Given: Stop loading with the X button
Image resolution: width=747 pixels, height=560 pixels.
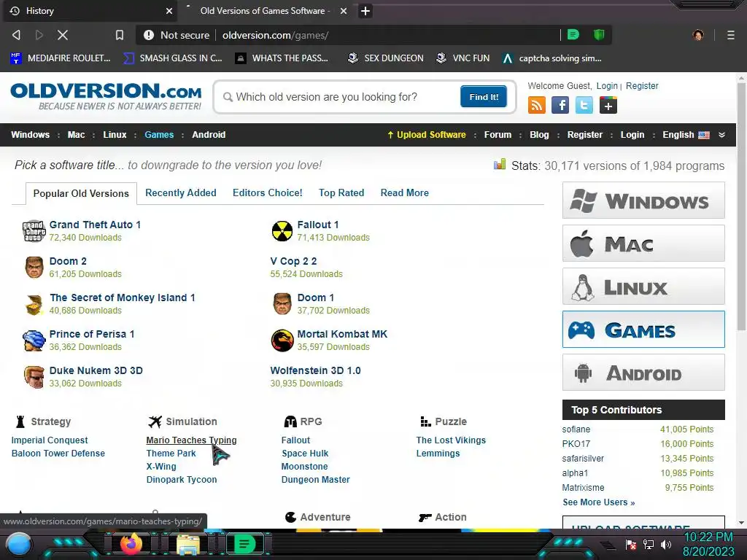Looking at the screenshot, I should [63, 35].
